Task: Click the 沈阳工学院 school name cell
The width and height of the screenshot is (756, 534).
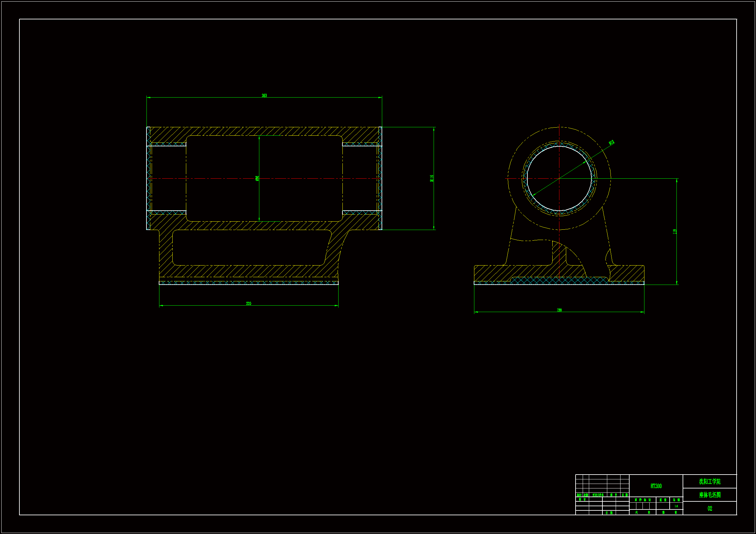Action: click(x=709, y=481)
